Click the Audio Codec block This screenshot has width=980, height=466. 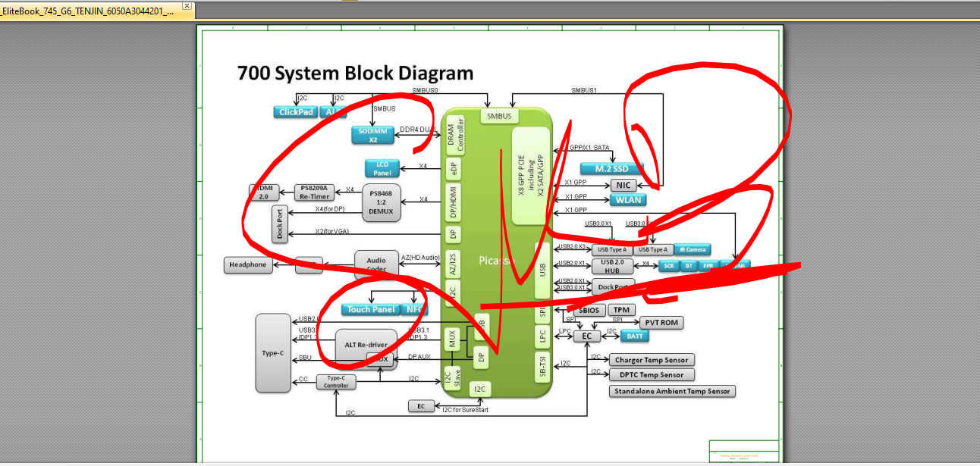click(x=376, y=264)
